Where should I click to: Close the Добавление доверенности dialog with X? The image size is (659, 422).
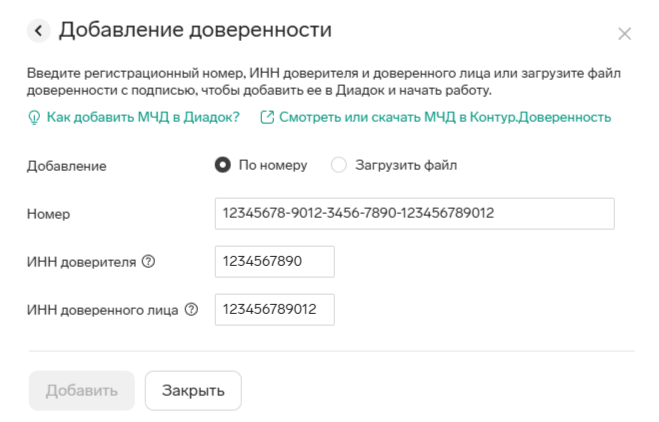(x=625, y=34)
